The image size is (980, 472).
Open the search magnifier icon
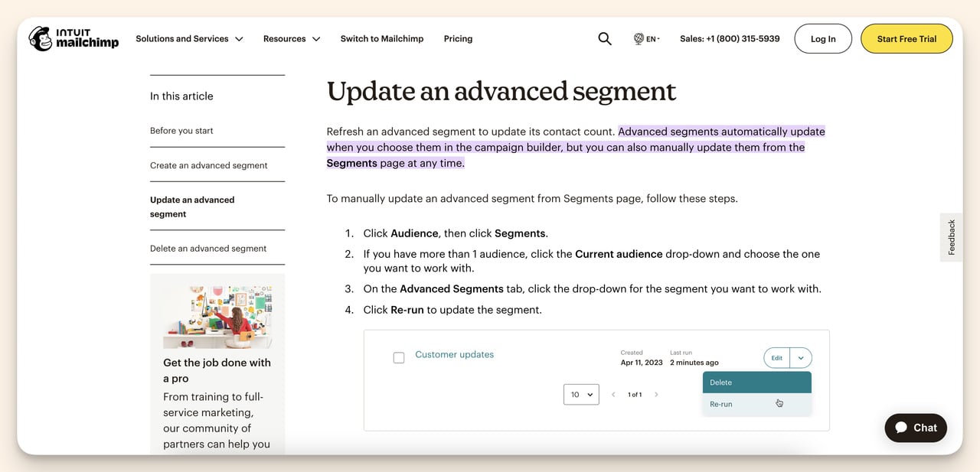tap(605, 39)
